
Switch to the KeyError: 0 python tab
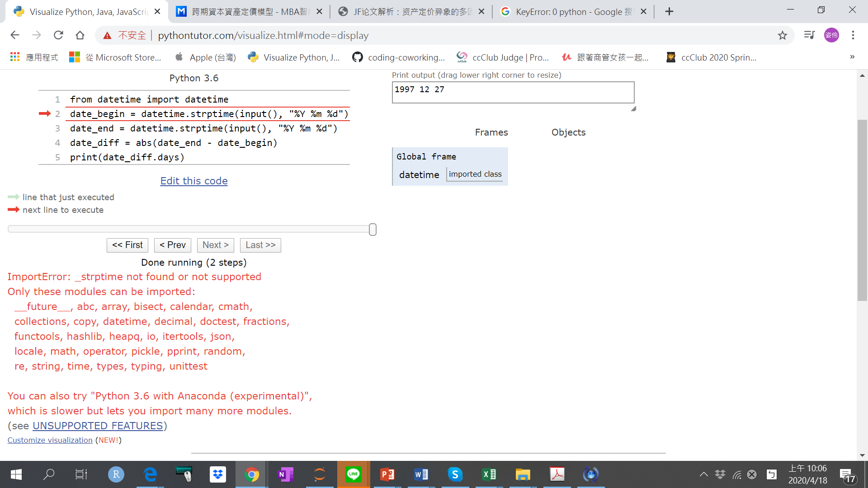565,12
